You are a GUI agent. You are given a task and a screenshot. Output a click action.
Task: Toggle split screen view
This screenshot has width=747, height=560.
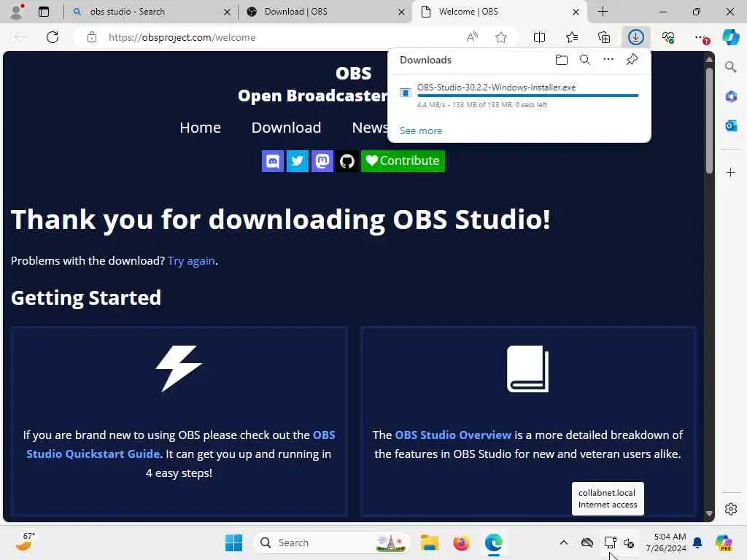pos(539,37)
